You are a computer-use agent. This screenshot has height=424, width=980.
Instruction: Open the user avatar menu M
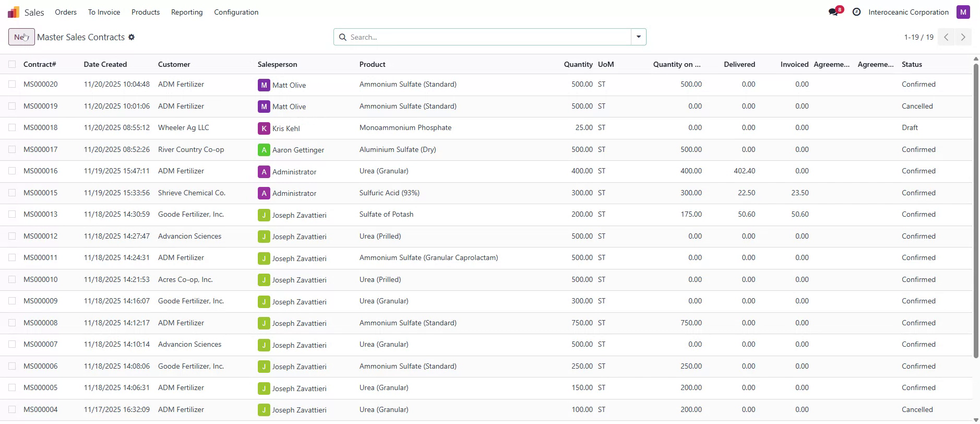click(x=963, y=12)
